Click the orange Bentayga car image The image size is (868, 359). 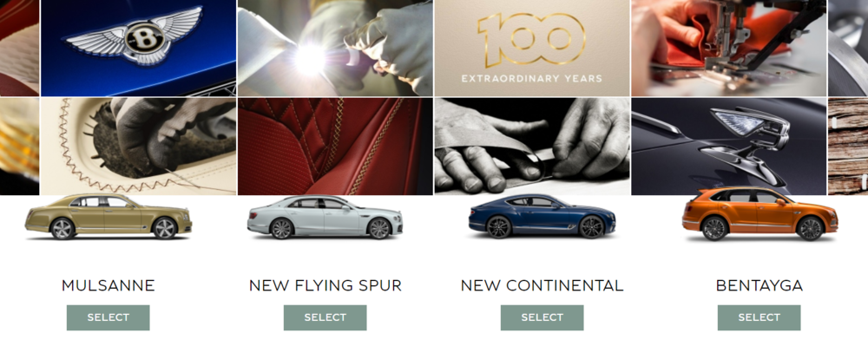[x=759, y=214]
